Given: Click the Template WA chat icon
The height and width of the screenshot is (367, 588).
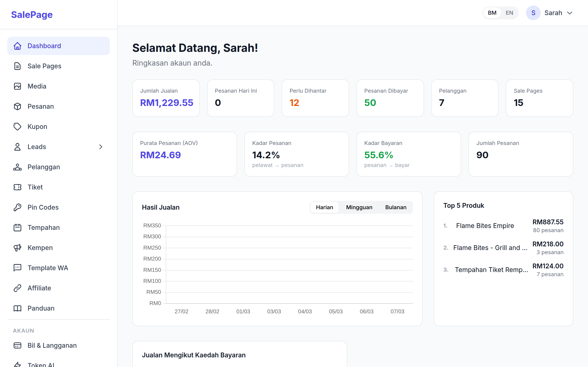Looking at the screenshot, I should click(x=17, y=268).
